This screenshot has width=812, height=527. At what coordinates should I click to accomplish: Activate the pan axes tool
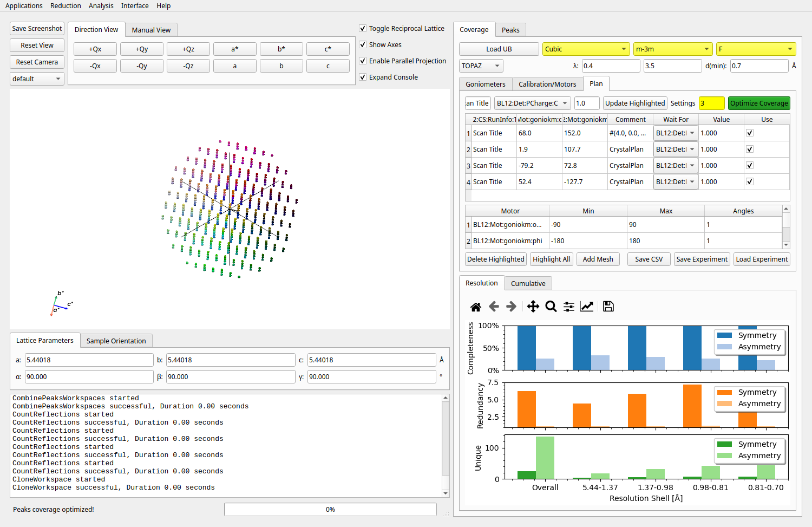533,307
